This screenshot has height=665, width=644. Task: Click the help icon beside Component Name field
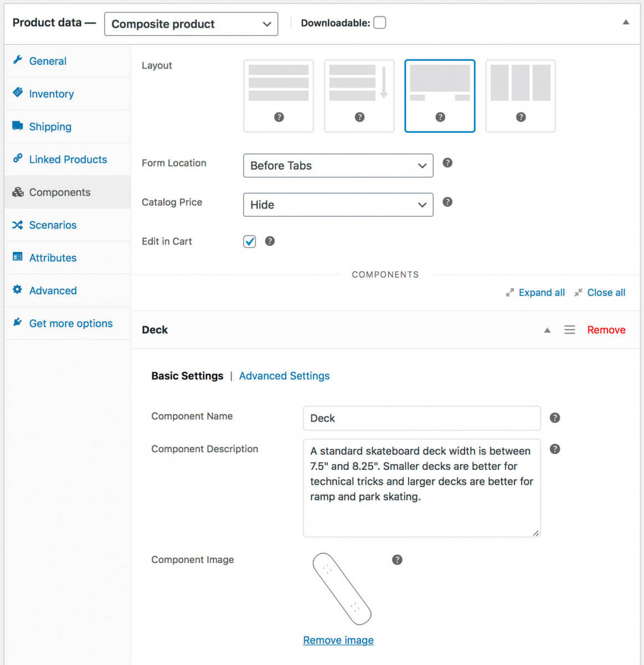click(555, 418)
